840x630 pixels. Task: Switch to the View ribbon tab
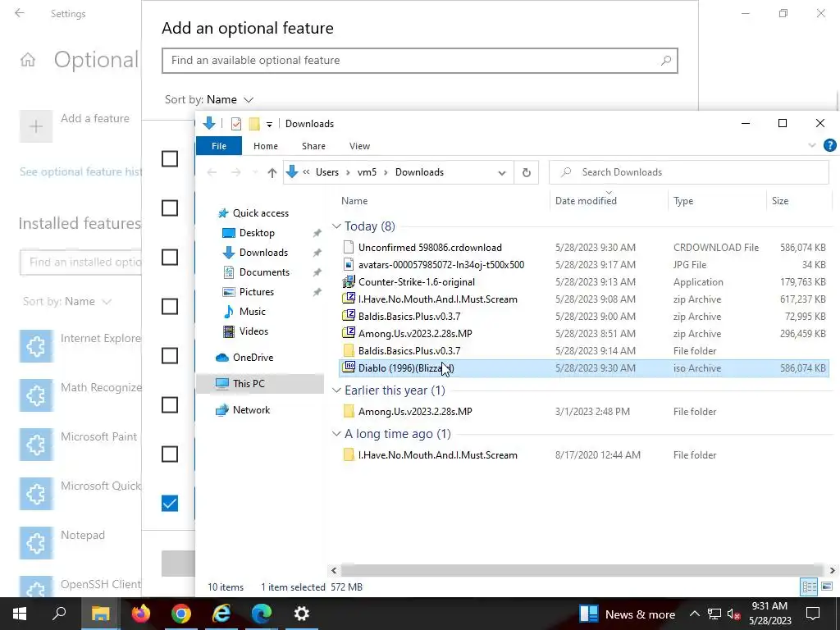tap(359, 146)
